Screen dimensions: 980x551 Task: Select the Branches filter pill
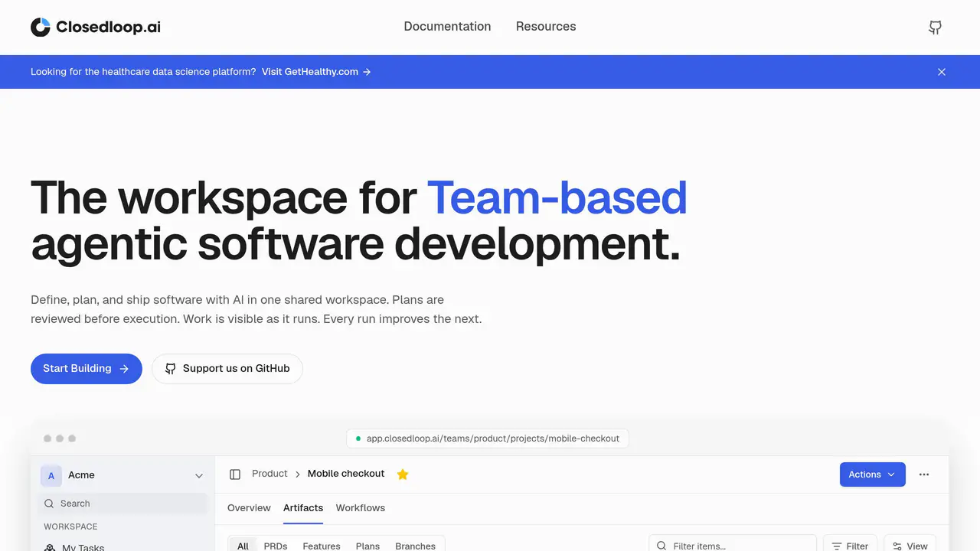415,546
